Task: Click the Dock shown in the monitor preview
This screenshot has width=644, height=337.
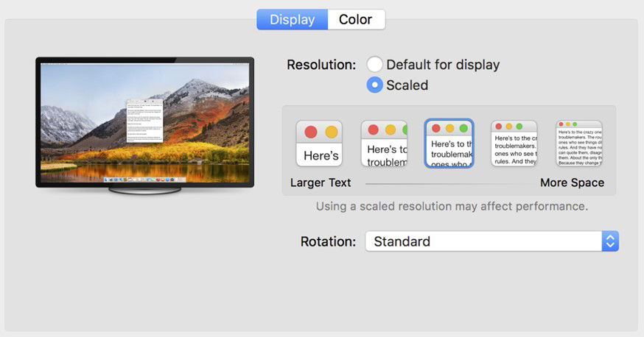Action: (x=144, y=179)
